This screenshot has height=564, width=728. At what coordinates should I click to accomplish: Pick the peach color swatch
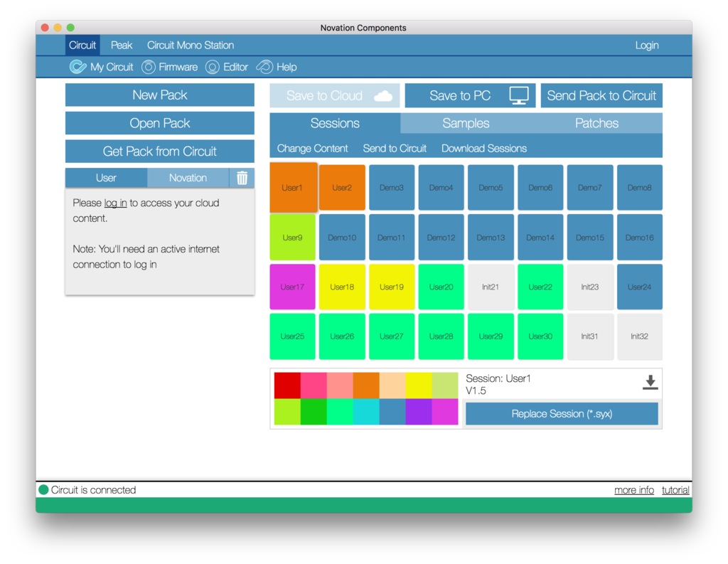point(392,385)
